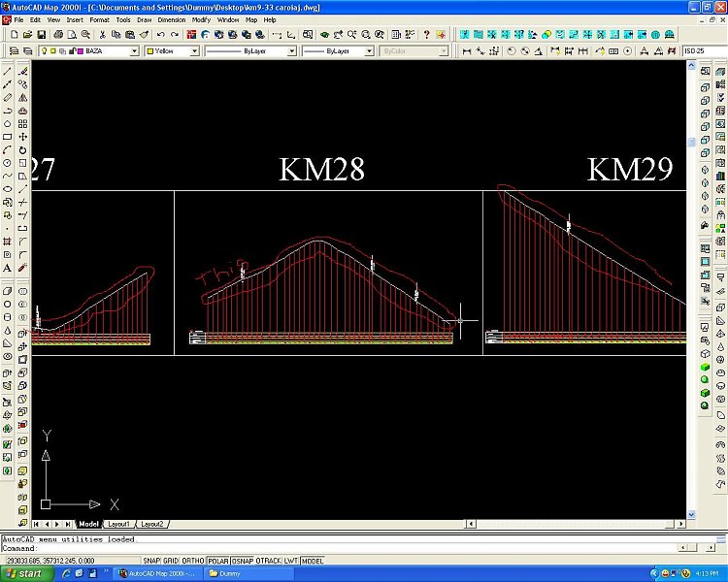This screenshot has width=728, height=582.
Task: Click the Linear Dimension icon
Action: pos(467,51)
